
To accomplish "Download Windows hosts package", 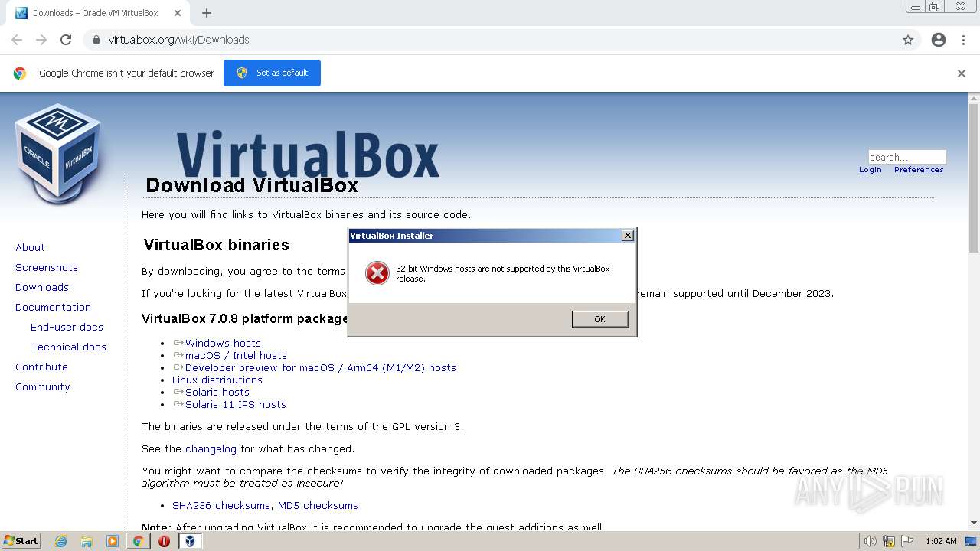I will click(223, 343).
